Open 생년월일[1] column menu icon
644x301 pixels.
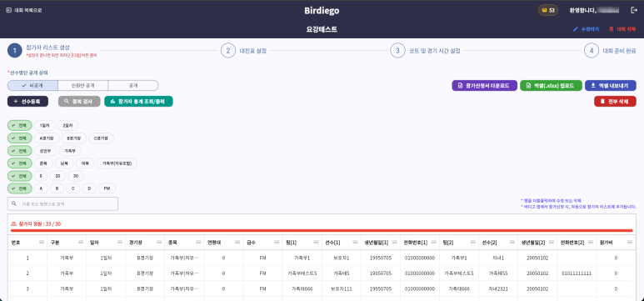tap(395, 243)
